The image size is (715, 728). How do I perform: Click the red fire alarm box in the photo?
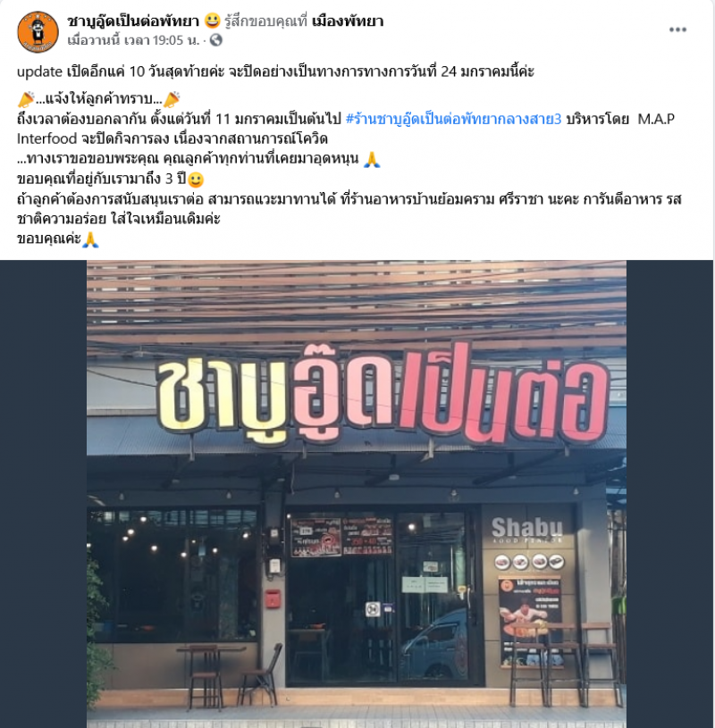[x=273, y=599]
